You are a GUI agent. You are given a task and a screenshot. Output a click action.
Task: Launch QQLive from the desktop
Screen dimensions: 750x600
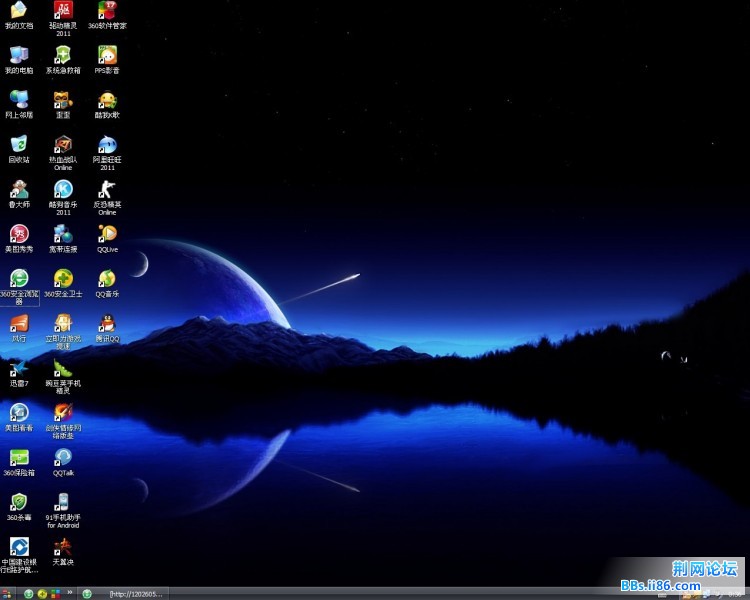click(107, 234)
